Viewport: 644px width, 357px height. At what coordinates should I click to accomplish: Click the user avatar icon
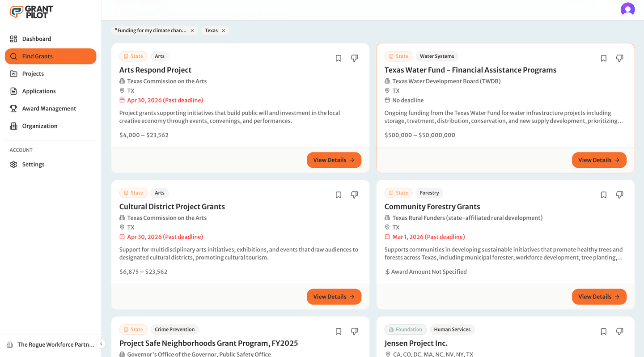627,9
